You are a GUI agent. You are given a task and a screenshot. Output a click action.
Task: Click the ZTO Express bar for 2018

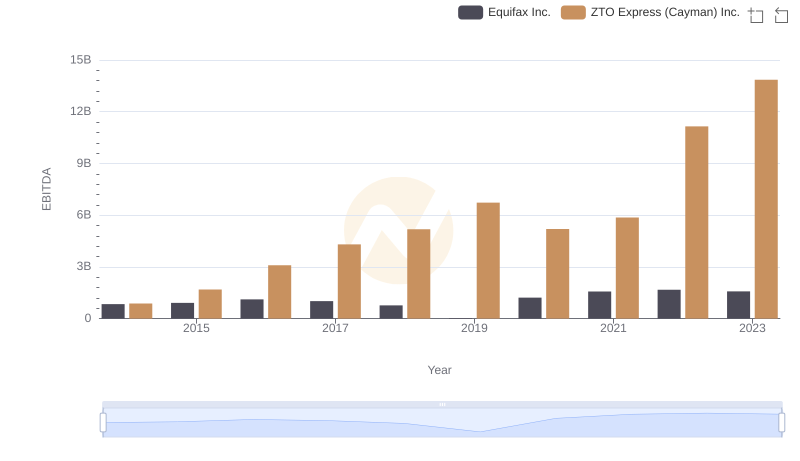[418, 274]
